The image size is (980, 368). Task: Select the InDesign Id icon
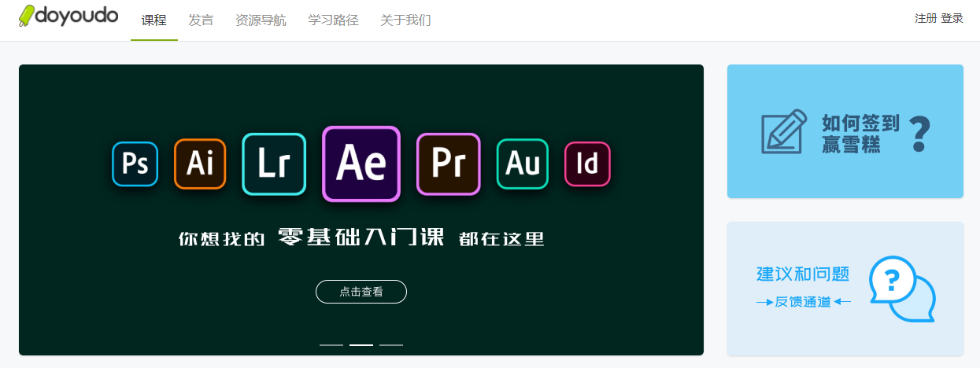[588, 164]
